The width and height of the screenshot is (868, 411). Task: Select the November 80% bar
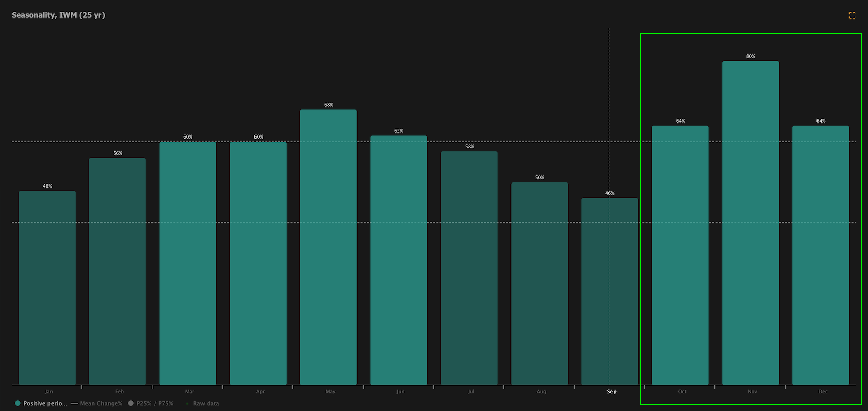click(x=750, y=223)
